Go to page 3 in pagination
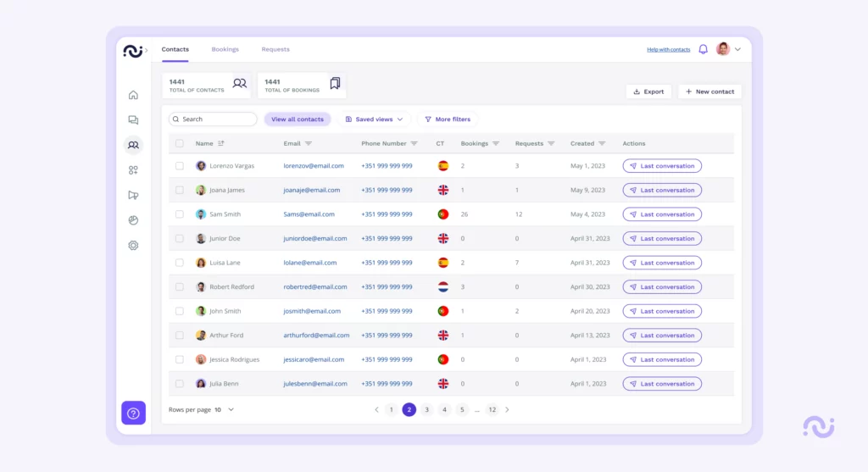 point(426,409)
